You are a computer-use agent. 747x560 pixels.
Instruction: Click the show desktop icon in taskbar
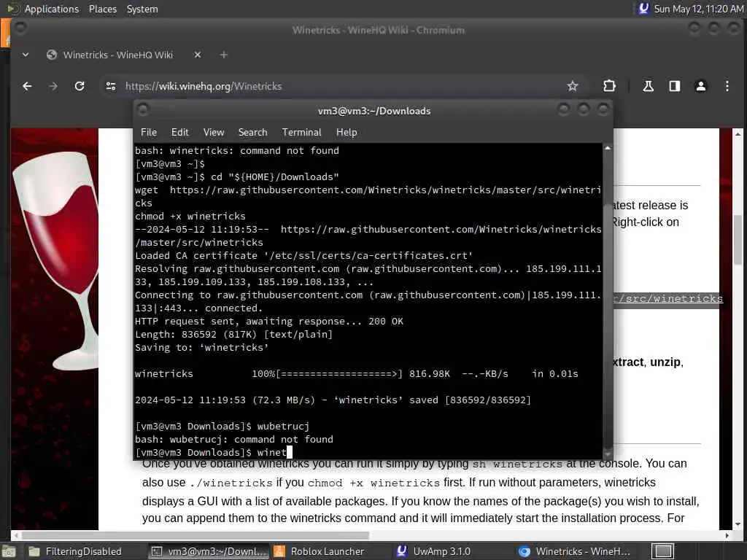point(8,551)
